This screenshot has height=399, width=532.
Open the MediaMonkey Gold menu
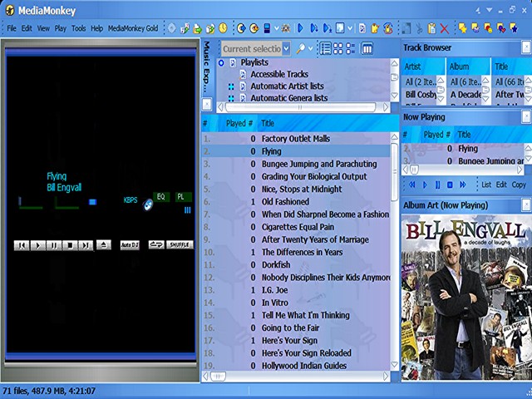[133, 28]
